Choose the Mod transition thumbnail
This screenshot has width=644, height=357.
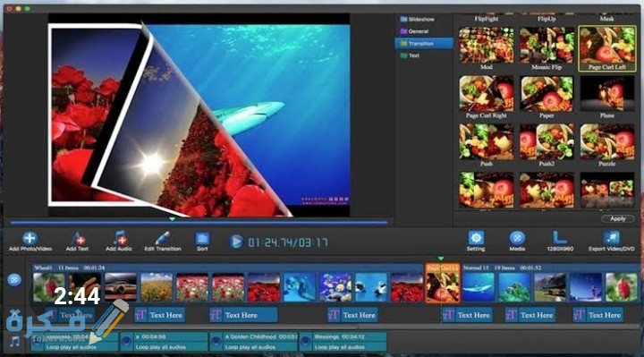coord(487,46)
